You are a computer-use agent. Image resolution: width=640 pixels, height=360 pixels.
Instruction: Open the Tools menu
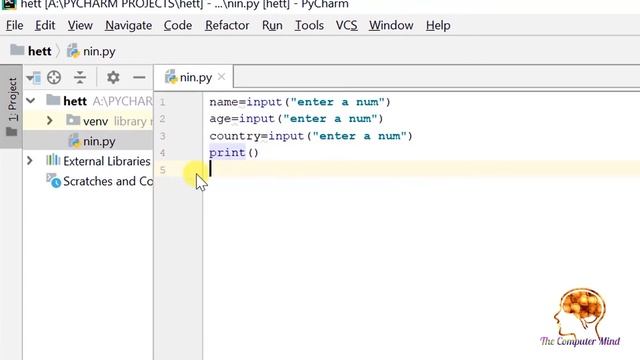[309, 25]
